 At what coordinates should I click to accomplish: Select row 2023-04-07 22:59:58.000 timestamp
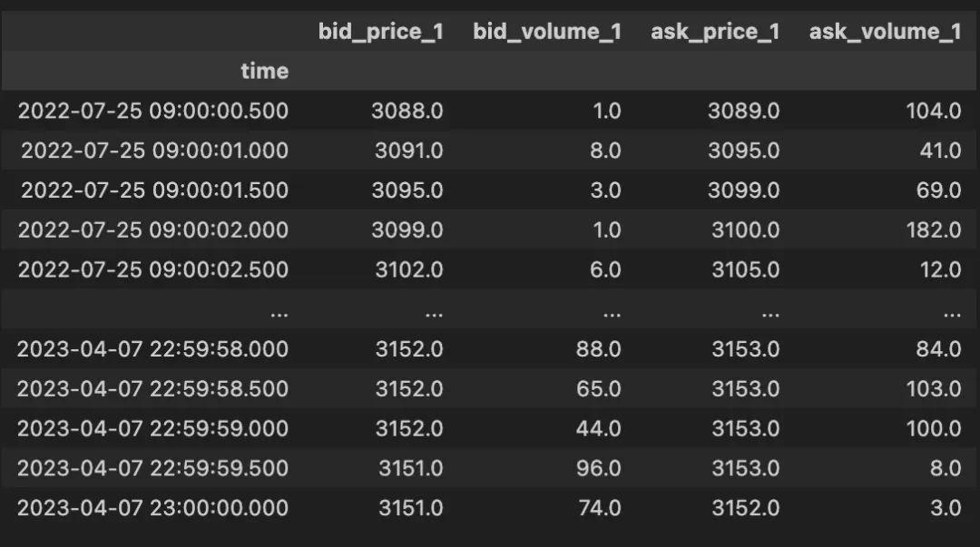152,349
